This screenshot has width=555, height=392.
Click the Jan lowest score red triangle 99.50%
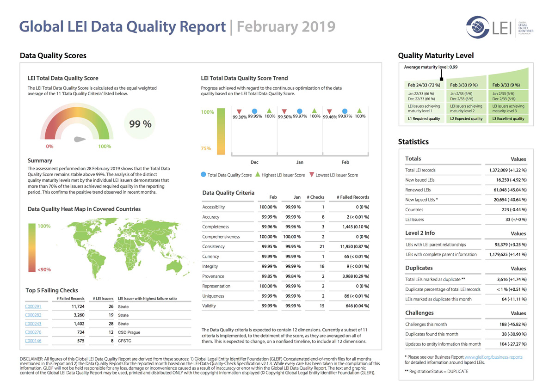coord(284,111)
